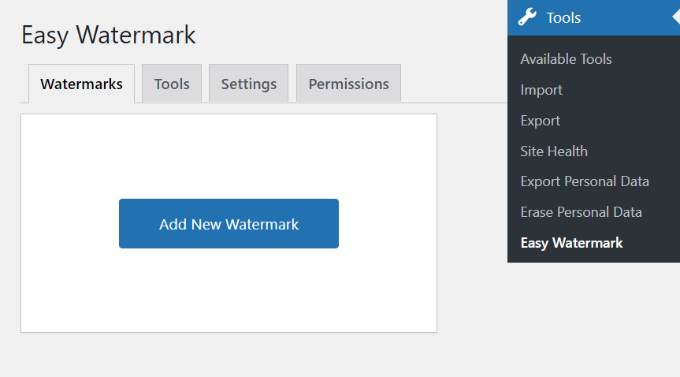Image resolution: width=680 pixels, height=377 pixels.
Task: Select Easy Watermark in the sidebar submenu
Action: click(571, 243)
